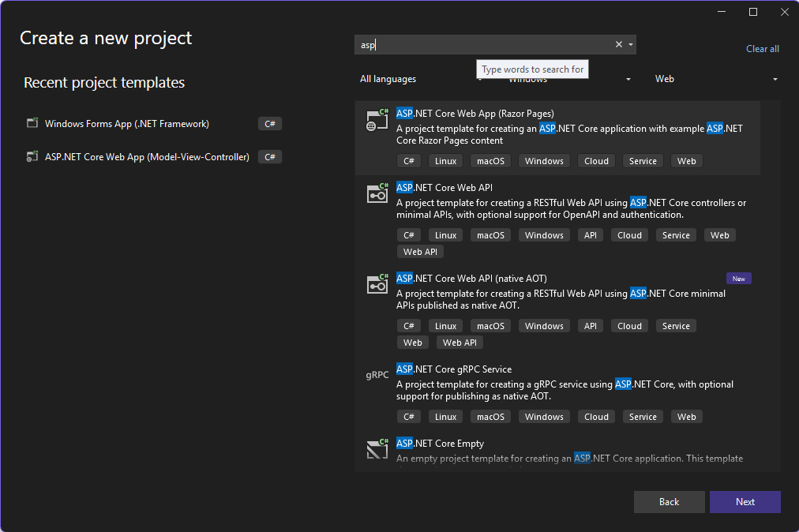Click the API tag under native AOT template
The width and height of the screenshot is (799, 532).
tap(591, 326)
